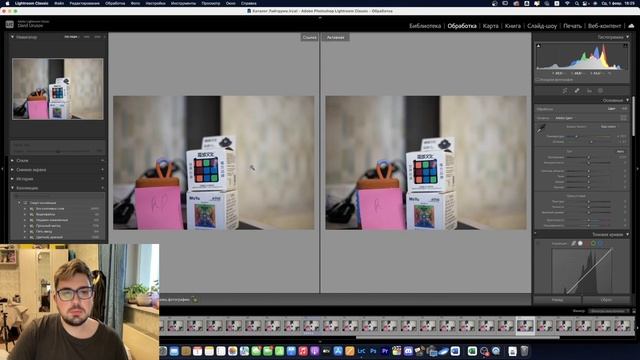The image size is (640, 360).
Task: Launch Premiere Pro from the Dock
Action: click(x=384, y=351)
